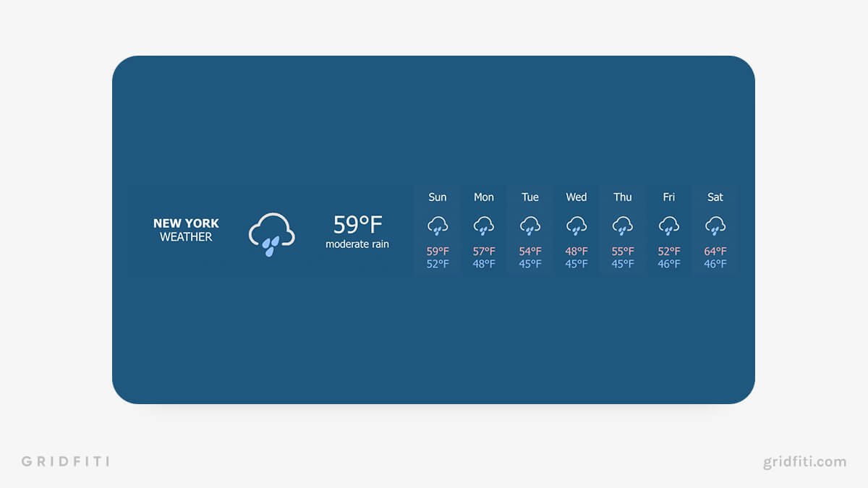
Task: Click the rain cloud icon under Mon
Action: pos(483,226)
